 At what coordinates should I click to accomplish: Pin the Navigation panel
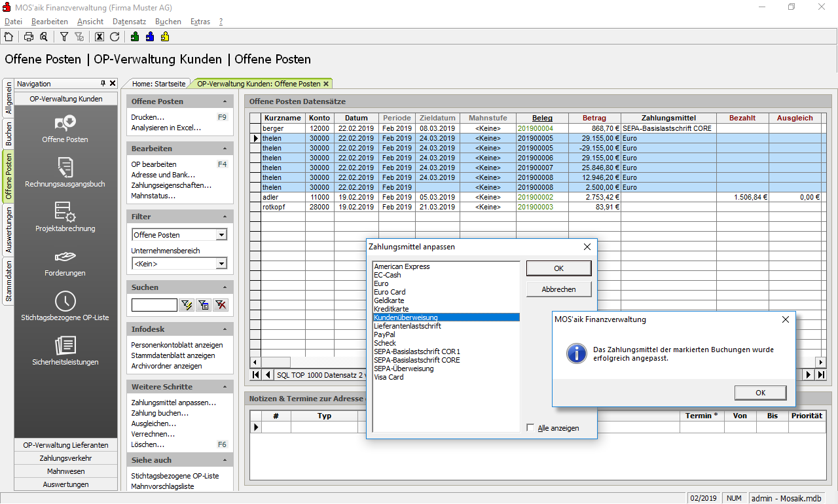(x=103, y=84)
